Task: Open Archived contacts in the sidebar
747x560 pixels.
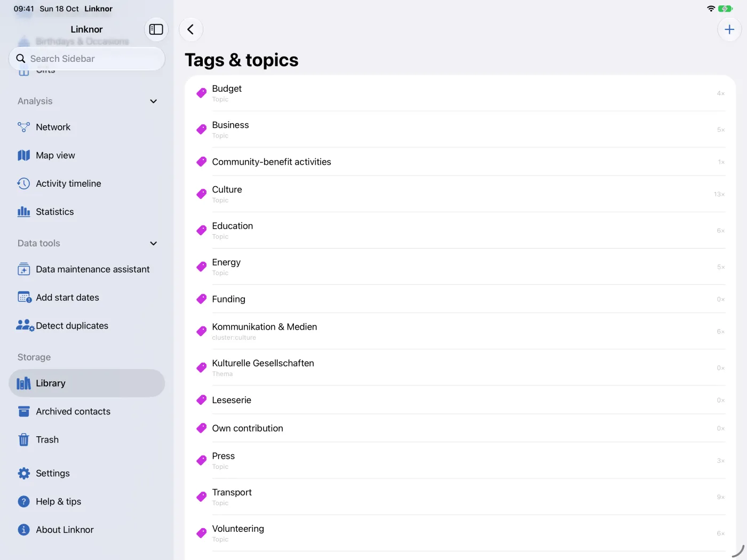Action: coord(87,411)
